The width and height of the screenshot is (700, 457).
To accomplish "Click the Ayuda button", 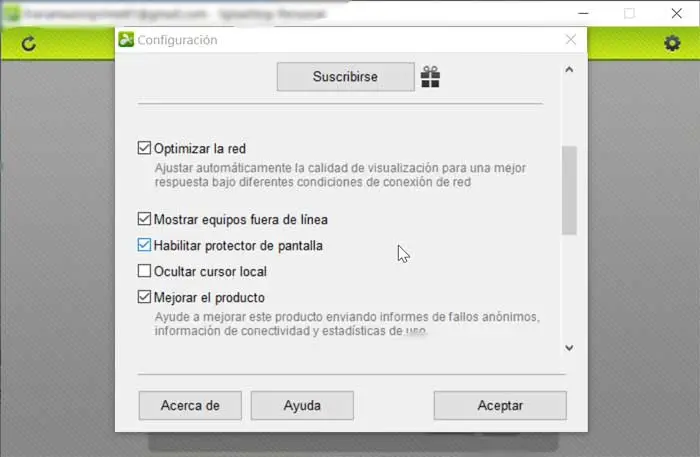I will [302, 405].
